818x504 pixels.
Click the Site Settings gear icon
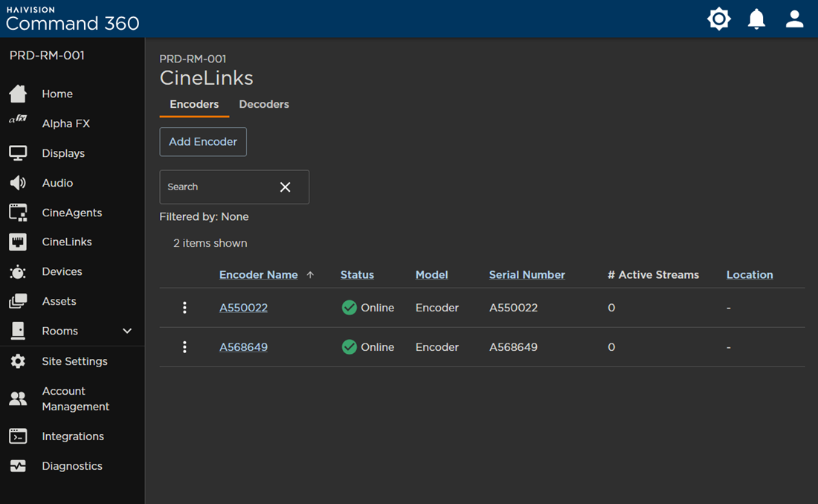(18, 361)
